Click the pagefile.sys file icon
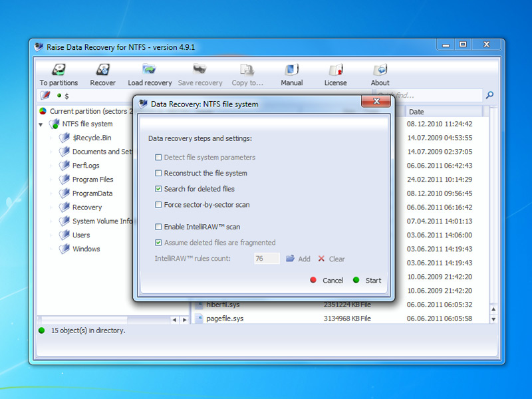The width and height of the screenshot is (532, 399). [199, 319]
